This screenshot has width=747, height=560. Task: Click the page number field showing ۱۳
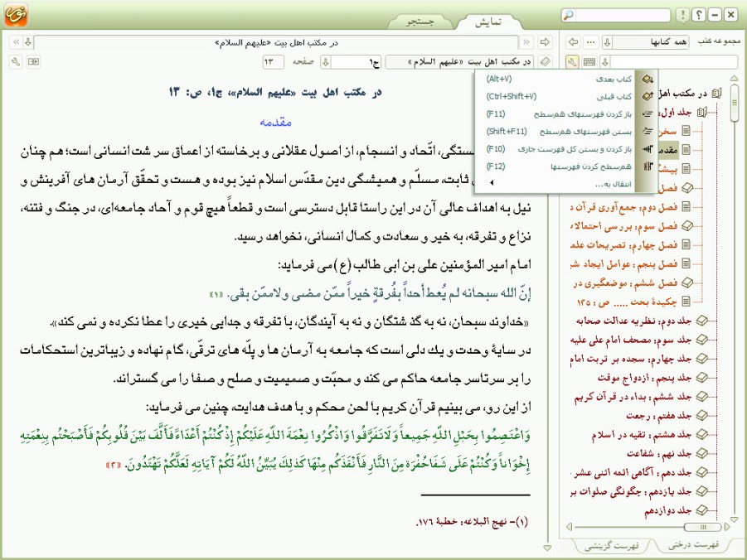click(274, 62)
